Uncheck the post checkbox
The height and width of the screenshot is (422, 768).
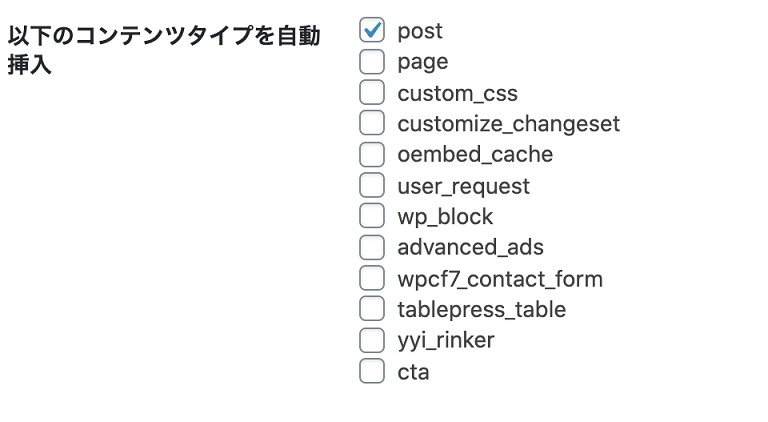[372, 31]
